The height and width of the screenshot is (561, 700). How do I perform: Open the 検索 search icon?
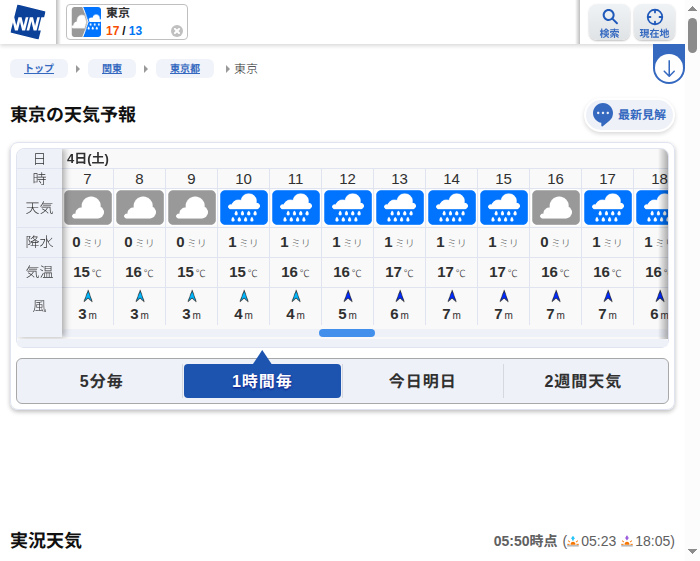[x=609, y=22]
